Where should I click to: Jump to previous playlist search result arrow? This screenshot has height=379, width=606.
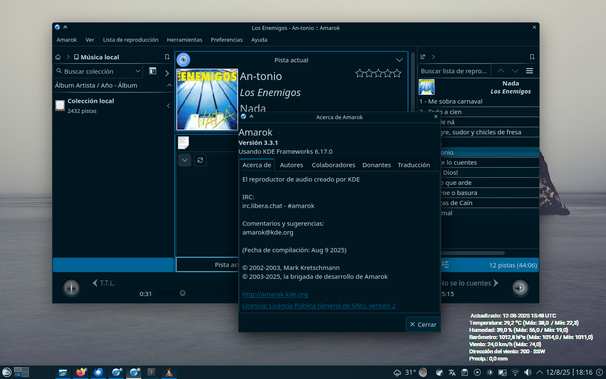click(x=501, y=71)
